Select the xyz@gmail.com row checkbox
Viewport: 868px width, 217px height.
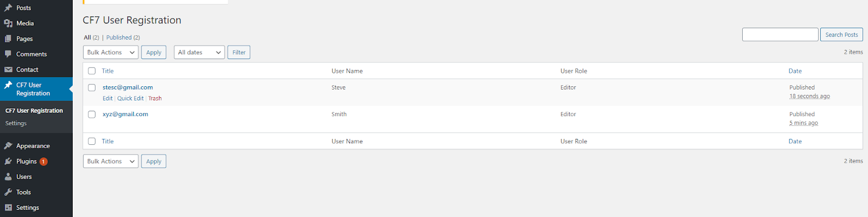92,114
